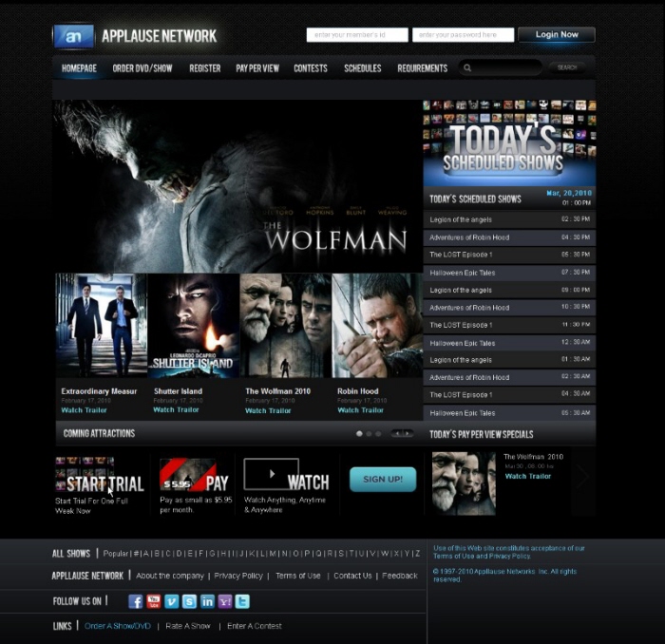
Task: Open the Privacy Policy footer link
Action: click(x=238, y=576)
